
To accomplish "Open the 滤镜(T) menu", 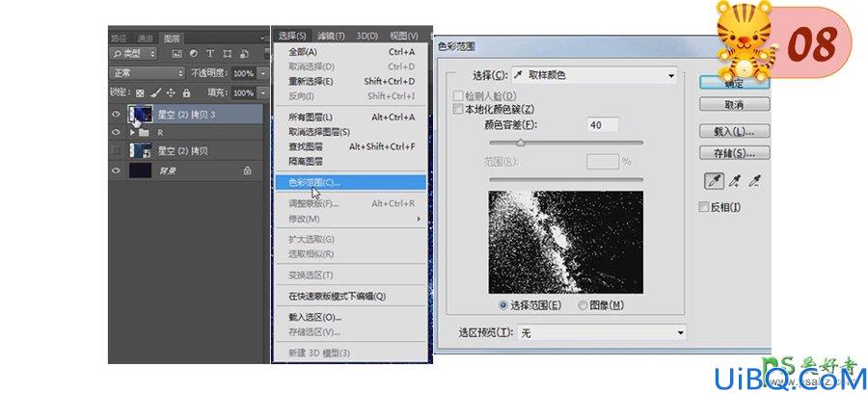I will [x=331, y=36].
